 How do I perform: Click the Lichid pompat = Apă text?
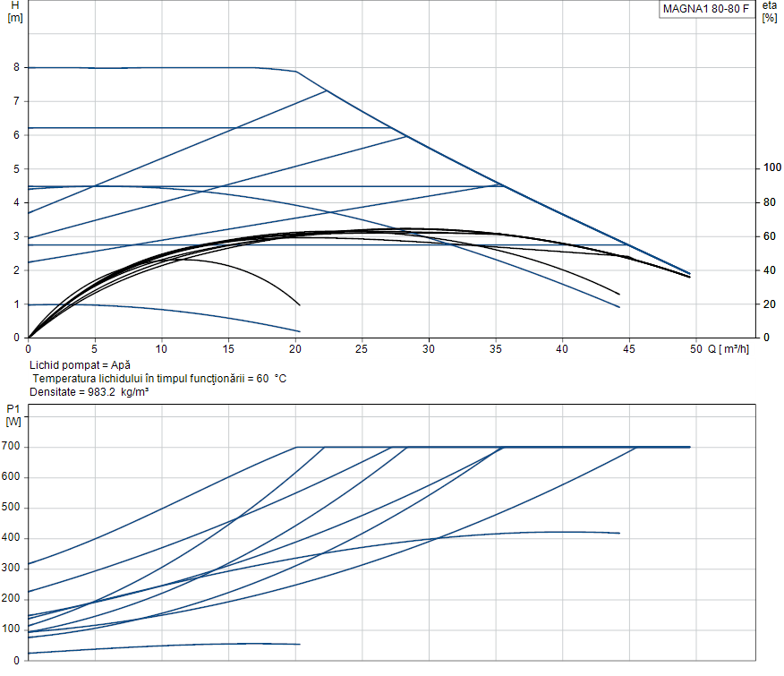(80, 365)
